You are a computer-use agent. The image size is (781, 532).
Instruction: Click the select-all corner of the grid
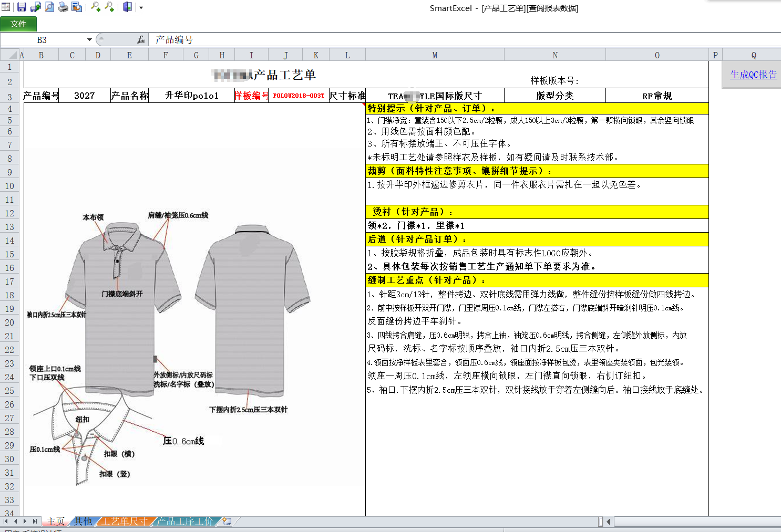click(x=9, y=55)
